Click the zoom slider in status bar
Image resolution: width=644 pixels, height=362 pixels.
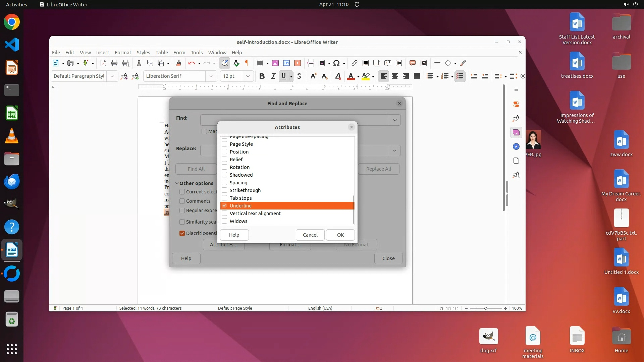pyautogui.click(x=485, y=308)
